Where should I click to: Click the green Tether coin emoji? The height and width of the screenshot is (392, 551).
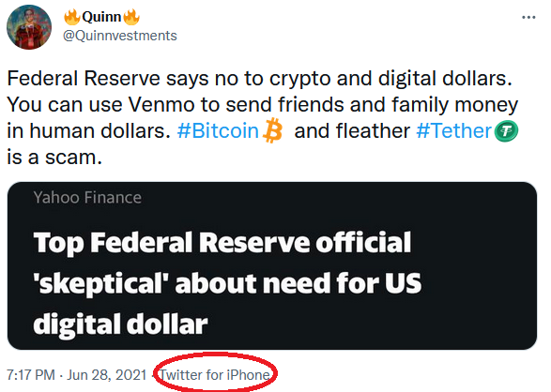(506, 131)
